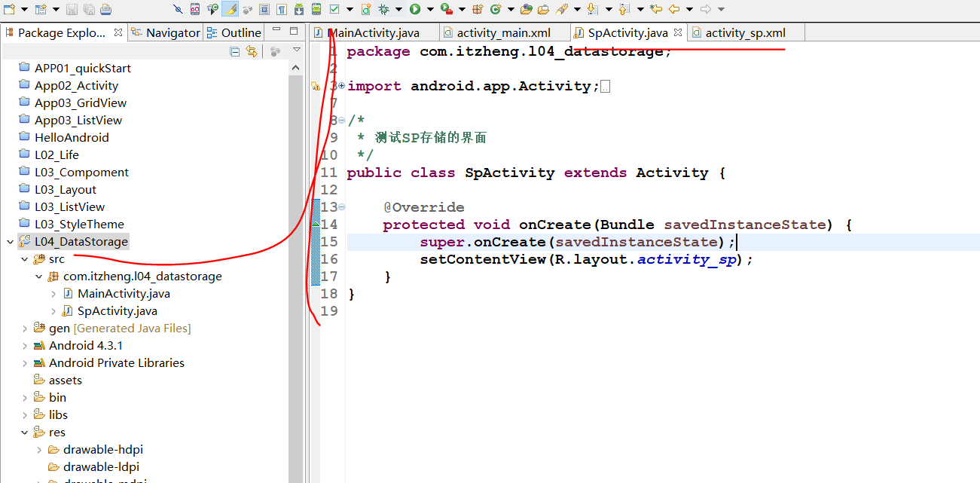Toggle Show Whitespace Characters
Viewport: 980px width, 483px height.
282,9
